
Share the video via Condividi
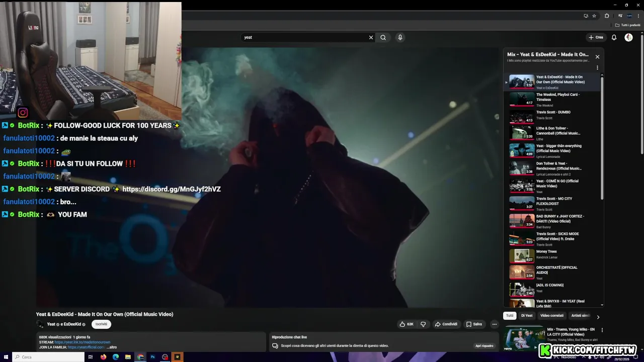coord(446,324)
